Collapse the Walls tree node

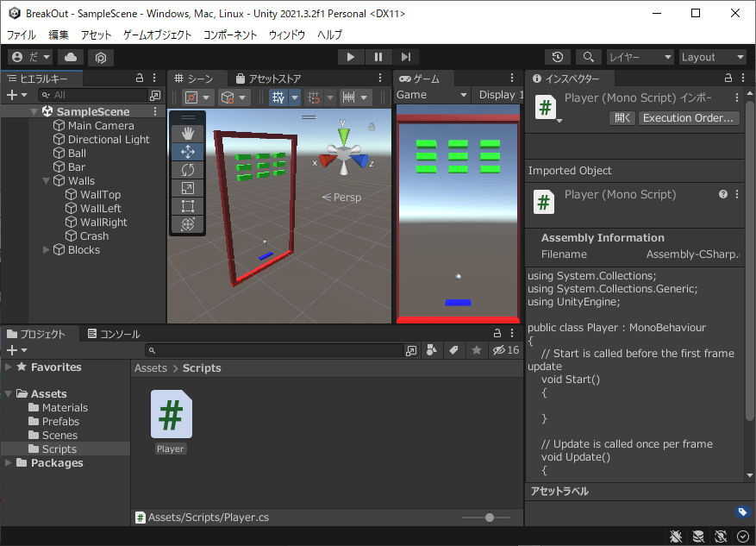[x=47, y=181]
